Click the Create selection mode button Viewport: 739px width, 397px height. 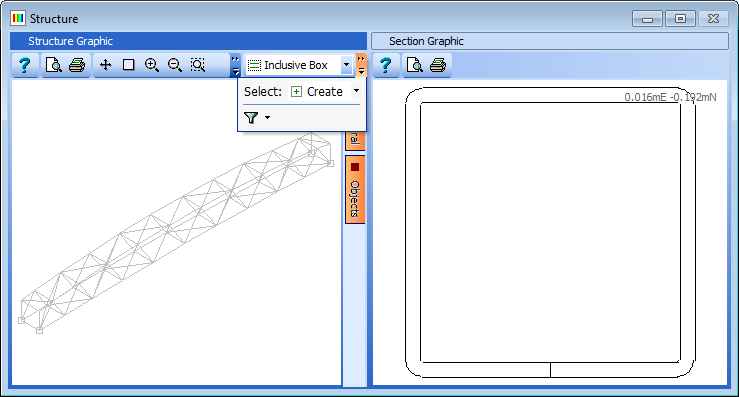point(318,91)
